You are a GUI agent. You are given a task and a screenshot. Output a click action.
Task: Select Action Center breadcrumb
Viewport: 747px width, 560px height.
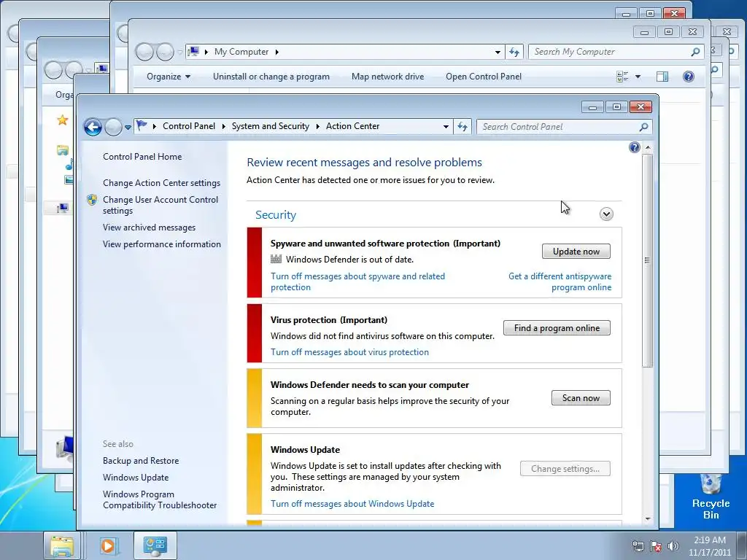pyautogui.click(x=352, y=126)
